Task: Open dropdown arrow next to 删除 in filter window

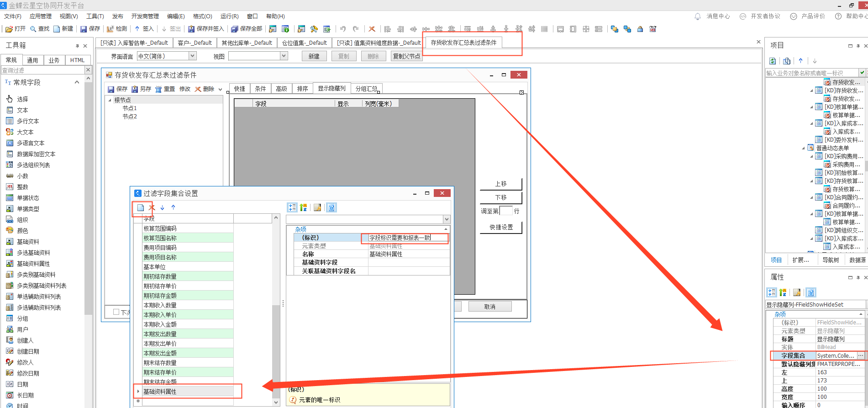Action: click(x=220, y=89)
